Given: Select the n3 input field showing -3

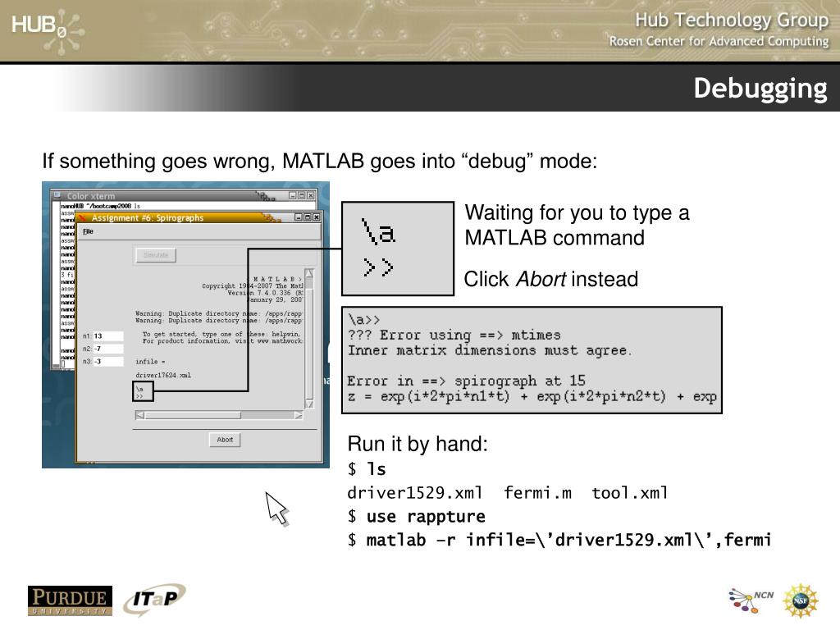Looking at the screenshot, I should [x=107, y=362].
